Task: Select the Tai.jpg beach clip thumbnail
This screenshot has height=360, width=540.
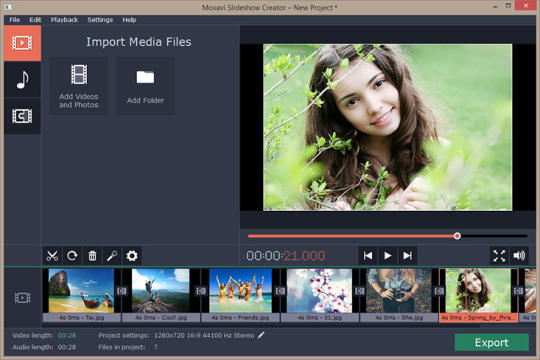Action: tap(81, 291)
